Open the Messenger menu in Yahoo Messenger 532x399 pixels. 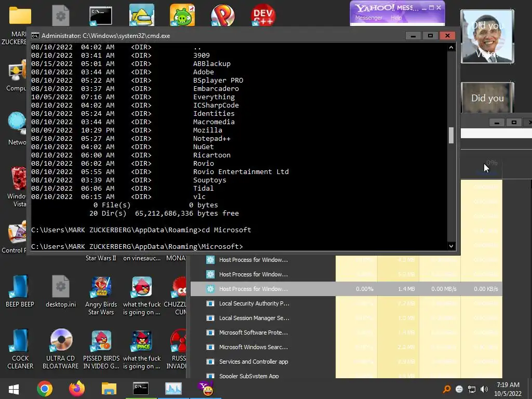click(368, 18)
